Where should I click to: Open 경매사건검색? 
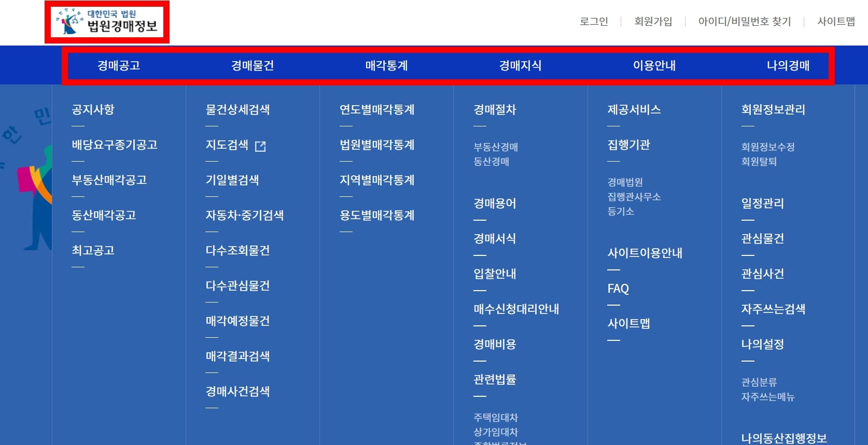coord(237,391)
